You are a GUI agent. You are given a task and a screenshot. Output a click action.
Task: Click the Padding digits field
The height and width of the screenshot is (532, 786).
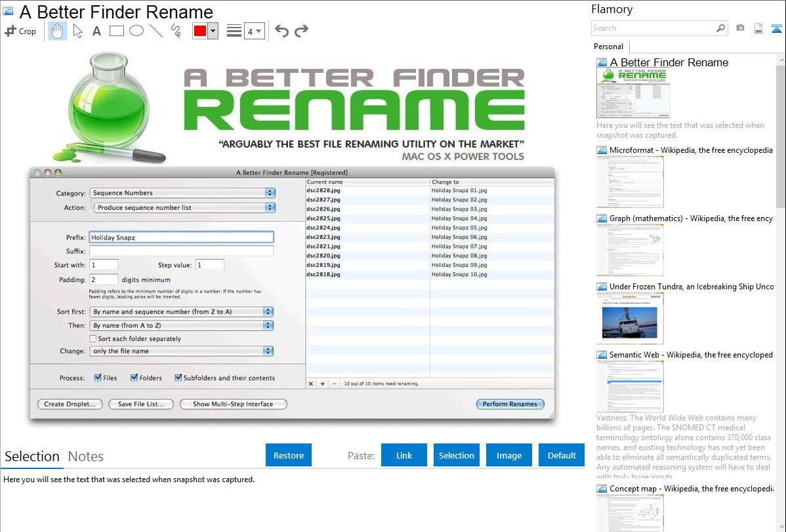tap(104, 279)
